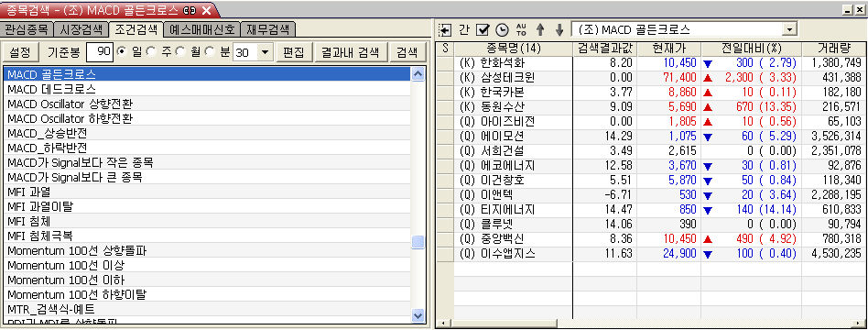Screen dimensions: 868x330
Task: Click the link icon in title tab
Action: click(190, 10)
